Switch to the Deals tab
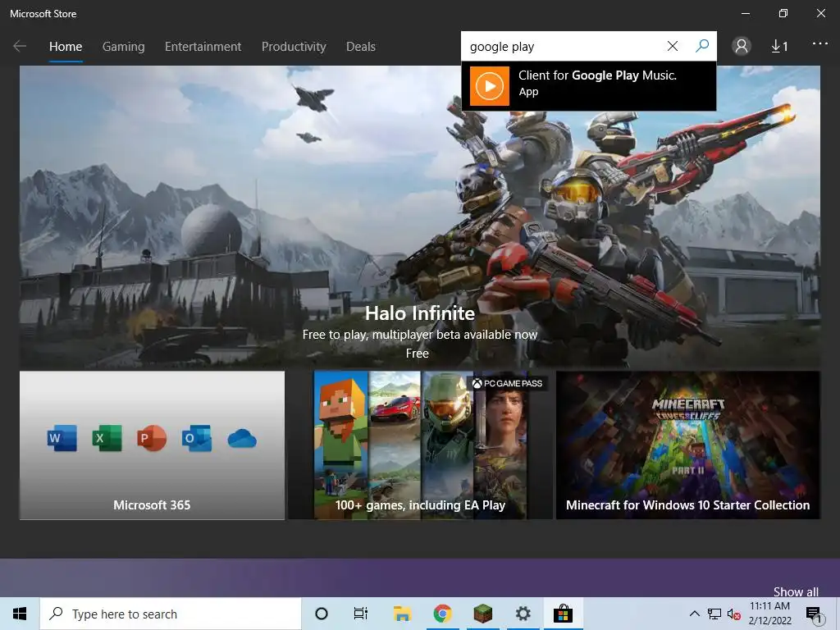The height and width of the screenshot is (630, 840). point(361,47)
